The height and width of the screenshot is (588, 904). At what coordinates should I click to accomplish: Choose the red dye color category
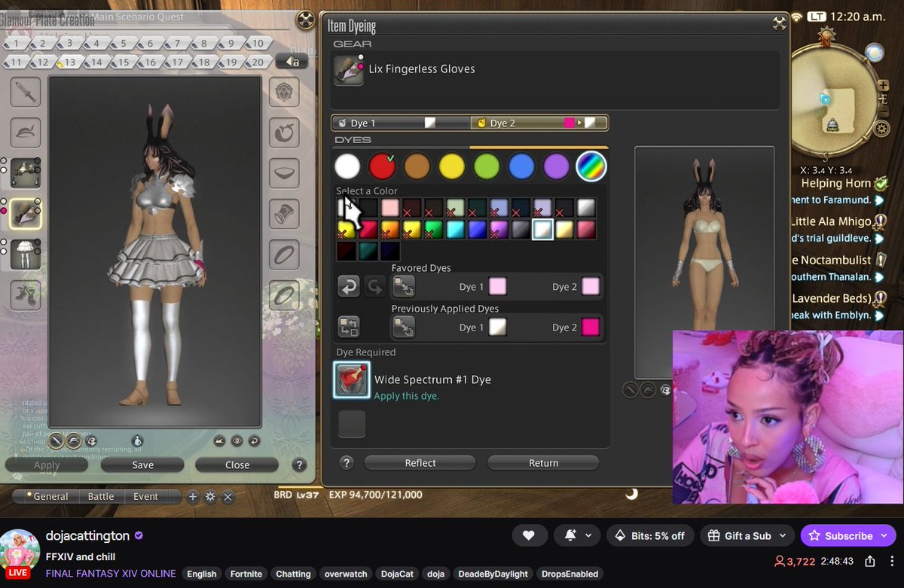(383, 166)
